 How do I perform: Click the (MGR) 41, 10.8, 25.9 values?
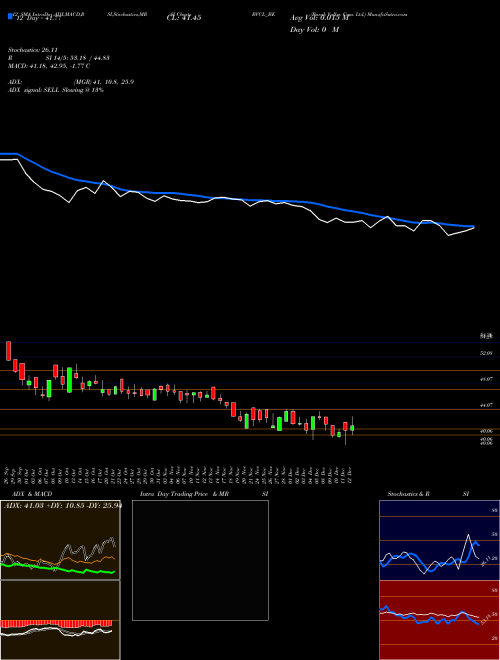(x=104, y=82)
